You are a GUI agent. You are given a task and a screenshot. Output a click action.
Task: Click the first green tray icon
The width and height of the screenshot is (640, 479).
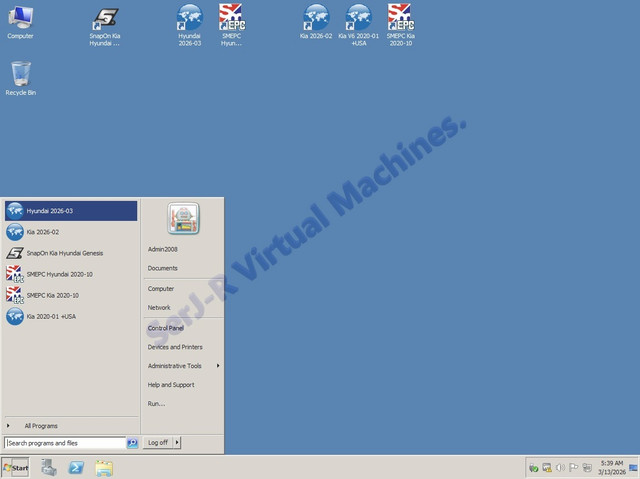click(x=533, y=468)
